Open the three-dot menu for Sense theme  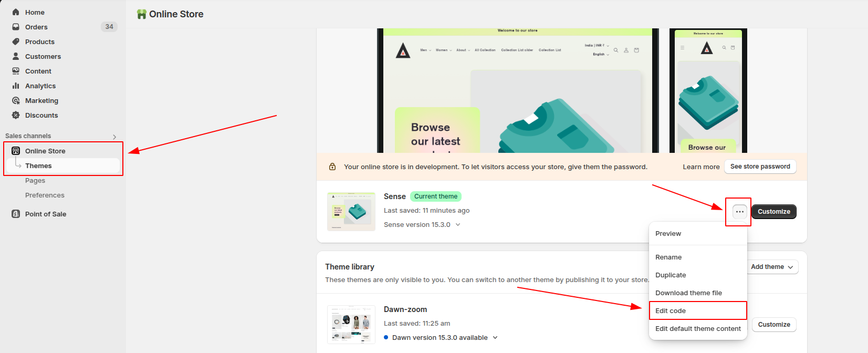click(739, 212)
